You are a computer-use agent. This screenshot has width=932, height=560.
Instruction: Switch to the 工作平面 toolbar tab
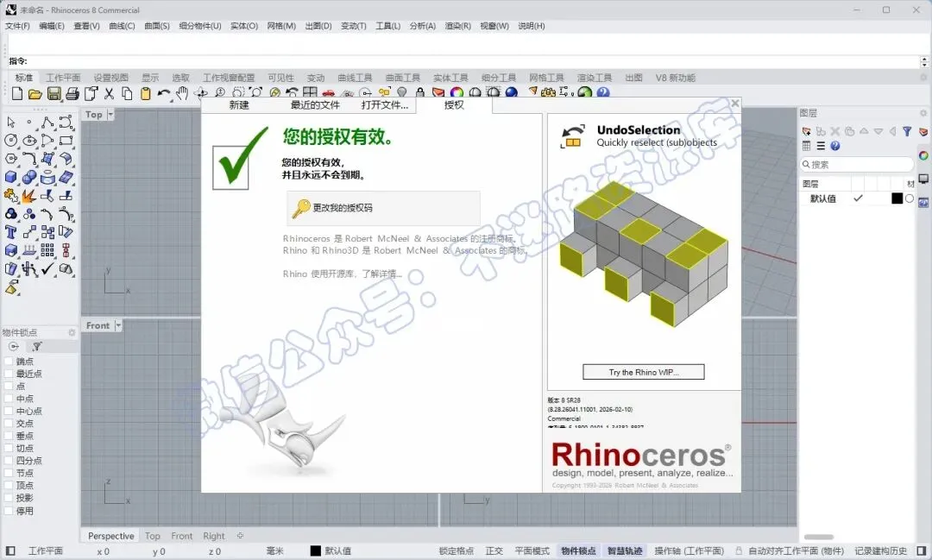pos(63,78)
